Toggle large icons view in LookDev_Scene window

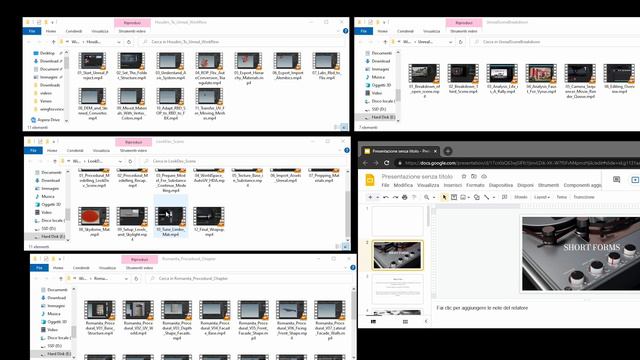pos(346,247)
